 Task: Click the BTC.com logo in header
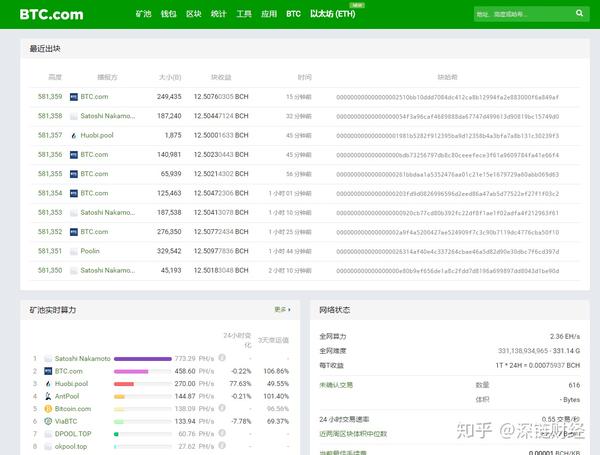[51, 15]
